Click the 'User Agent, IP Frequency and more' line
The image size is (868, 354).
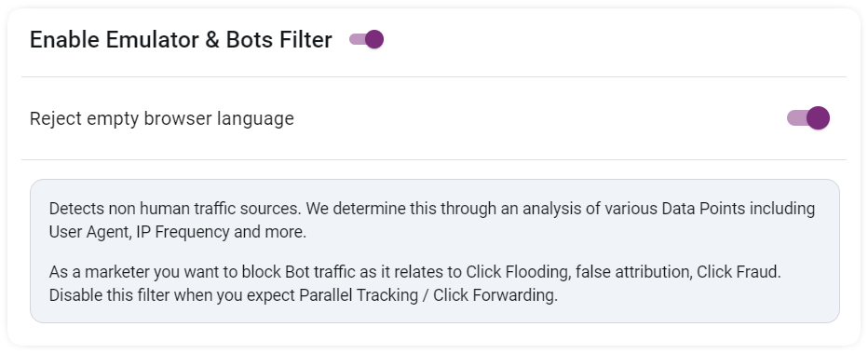(x=177, y=232)
